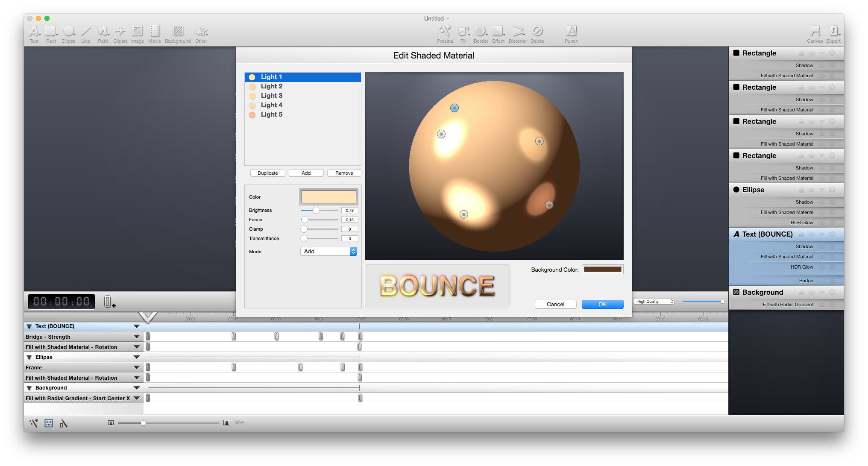Screen dimensions: 868x466
Task: Open gear settings for Ellipse layer
Action: (832, 190)
